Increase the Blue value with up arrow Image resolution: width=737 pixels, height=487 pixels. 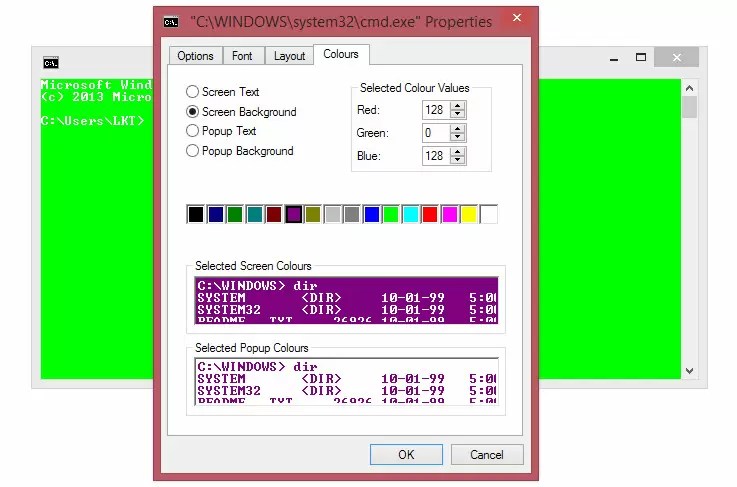(x=457, y=152)
